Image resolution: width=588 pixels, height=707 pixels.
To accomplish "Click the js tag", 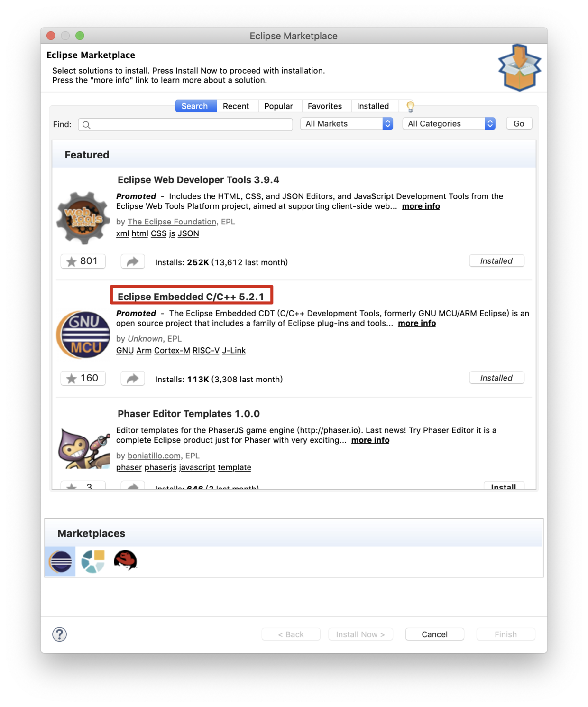I will (x=172, y=233).
